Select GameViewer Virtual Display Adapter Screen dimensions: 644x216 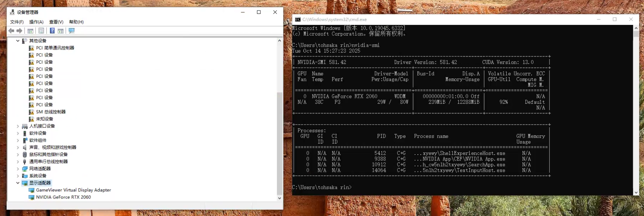click(73, 190)
